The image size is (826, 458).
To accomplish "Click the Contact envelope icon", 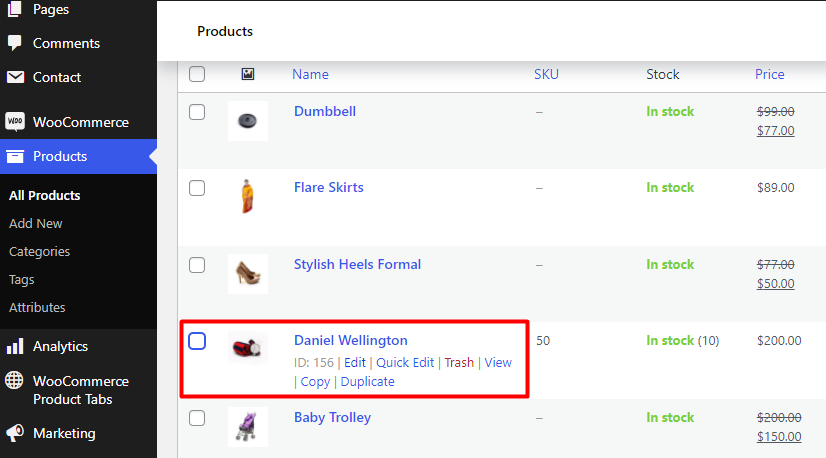I will (15, 77).
